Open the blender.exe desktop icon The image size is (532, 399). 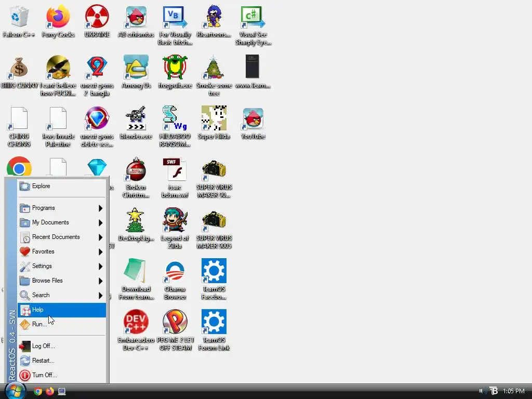[x=136, y=118]
